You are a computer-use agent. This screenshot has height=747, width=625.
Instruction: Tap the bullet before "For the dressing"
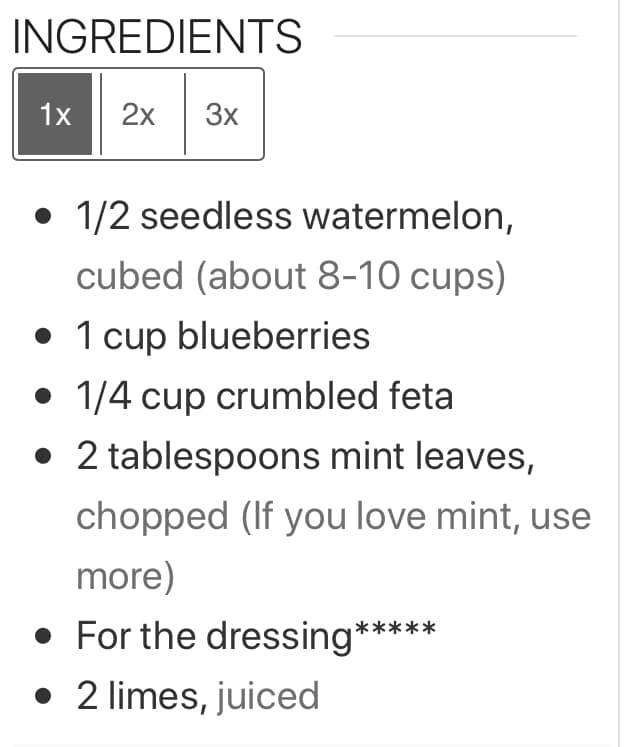[x=42, y=635]
